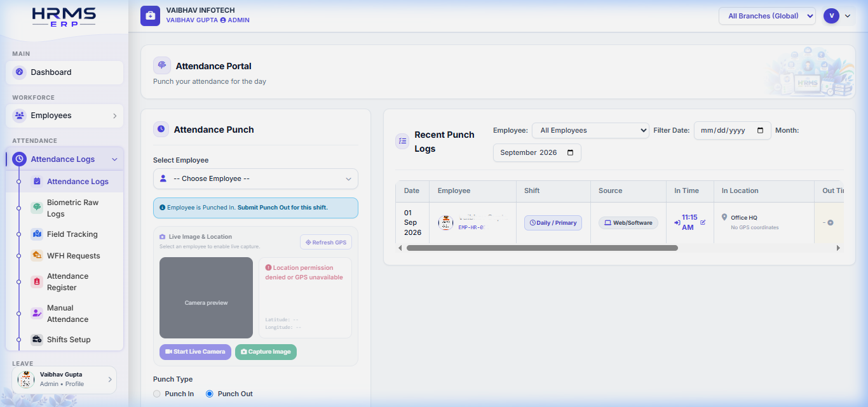Open the user menu chevron next to V
Viewport: 868px width, 407px height.
point(847,16)
